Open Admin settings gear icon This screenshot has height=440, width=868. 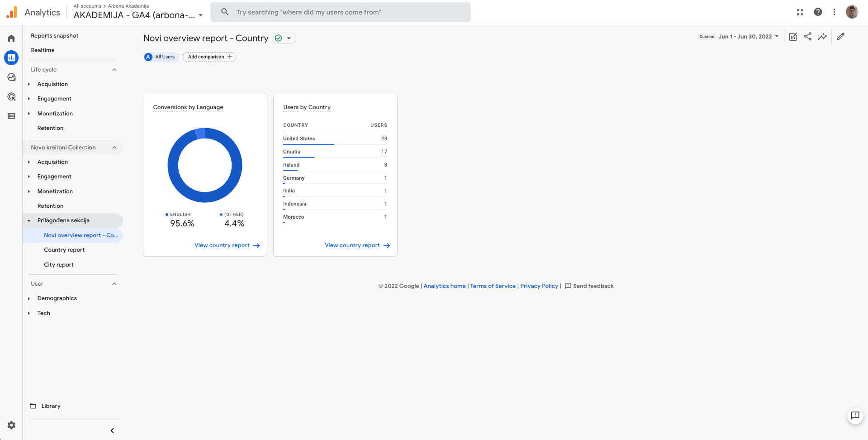(x=11, y=425)
